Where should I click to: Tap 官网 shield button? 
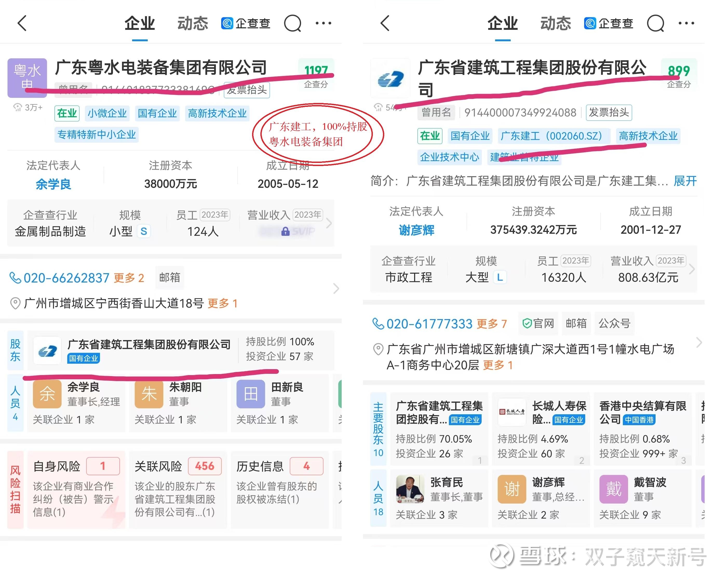pos(538,323)
